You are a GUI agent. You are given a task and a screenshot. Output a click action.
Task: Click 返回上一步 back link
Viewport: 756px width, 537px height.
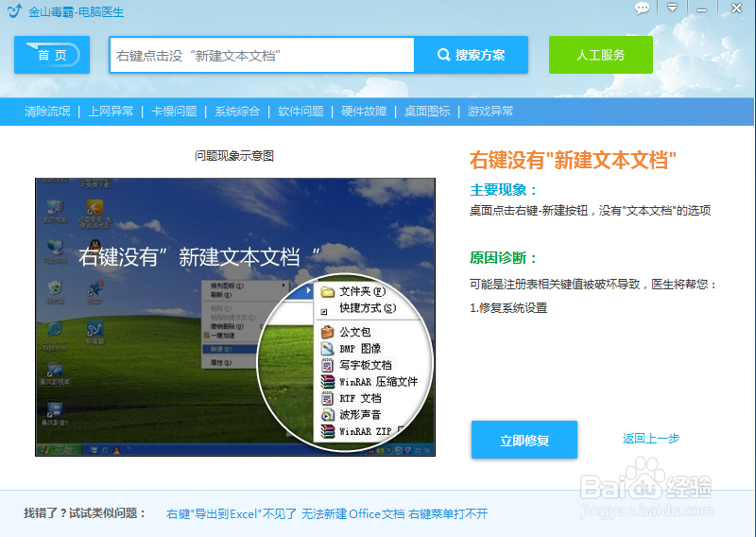[651, 438]
